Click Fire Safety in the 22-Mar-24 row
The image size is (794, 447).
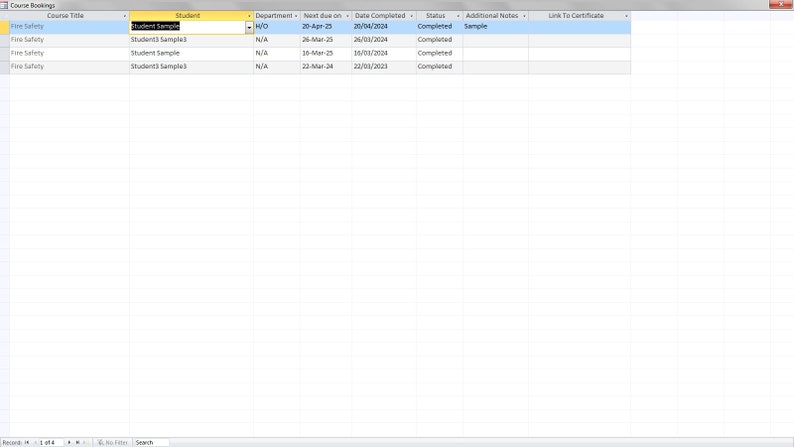[x=69, y=67]
